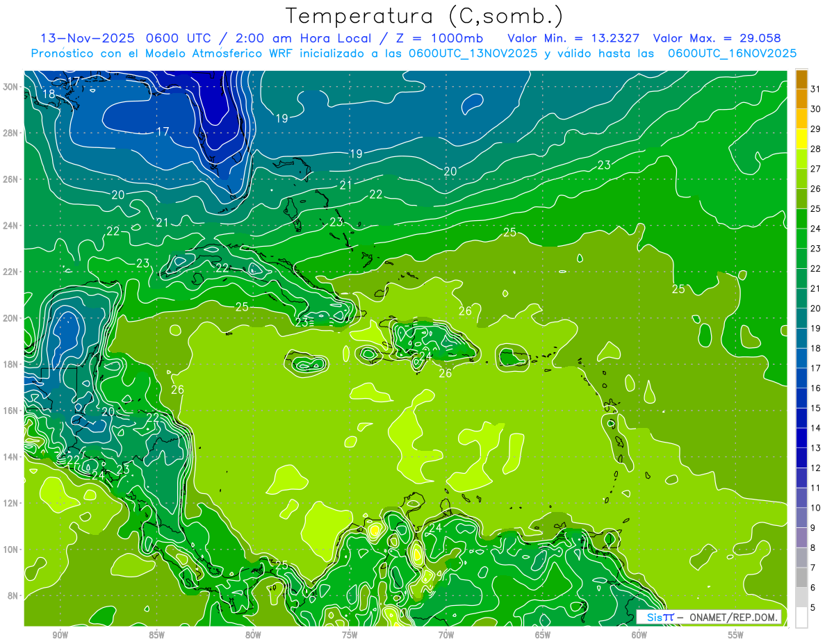Click the 'ONAMET/REP.DOM.' credit label
This screenshot has height=644, width=834.
pos(735,617)
